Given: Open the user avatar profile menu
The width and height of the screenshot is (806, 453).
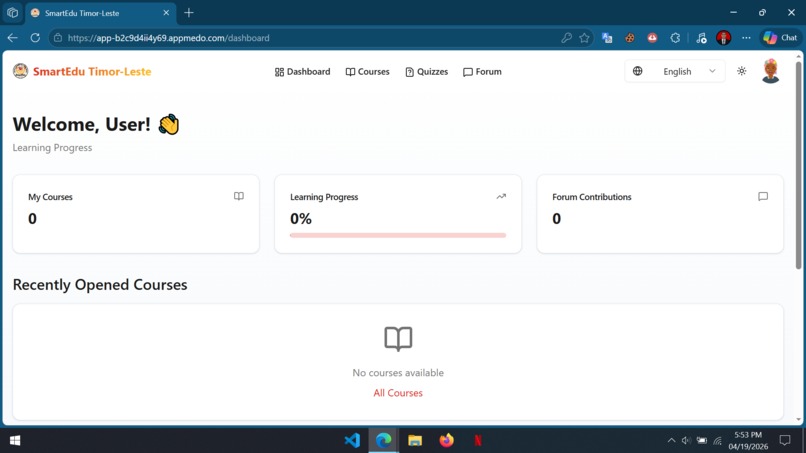Looking at the screenshot, I should (x=770, y=71).
